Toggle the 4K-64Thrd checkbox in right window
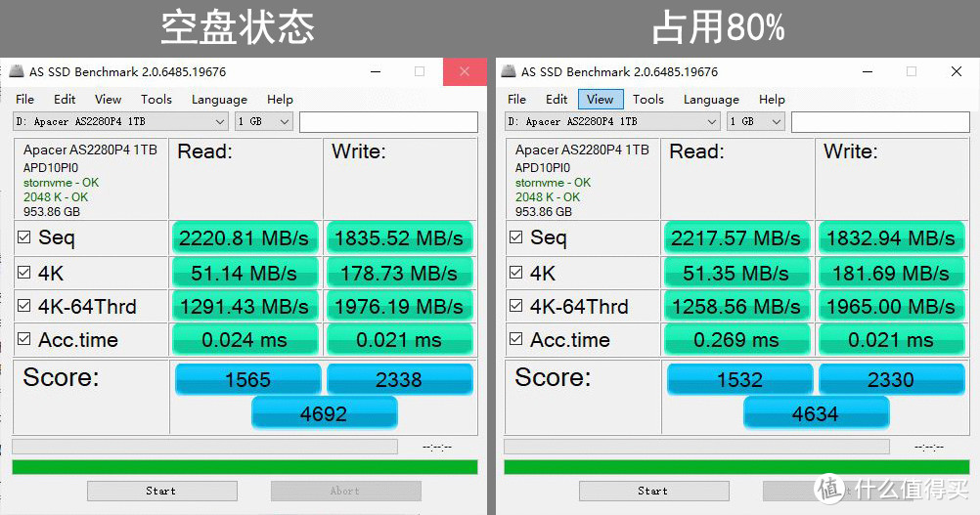 point(515,305)
